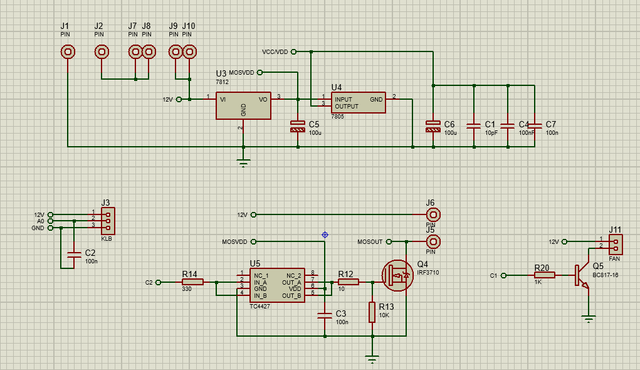This screenshot has height=370, width=640.
Task: Select capacitor C1 10pF symbol
Action: (x=474, y=126)
